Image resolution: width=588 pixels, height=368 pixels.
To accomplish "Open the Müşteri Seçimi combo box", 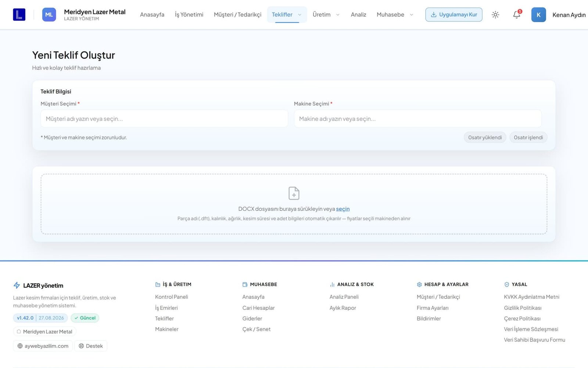I will 164,119.
